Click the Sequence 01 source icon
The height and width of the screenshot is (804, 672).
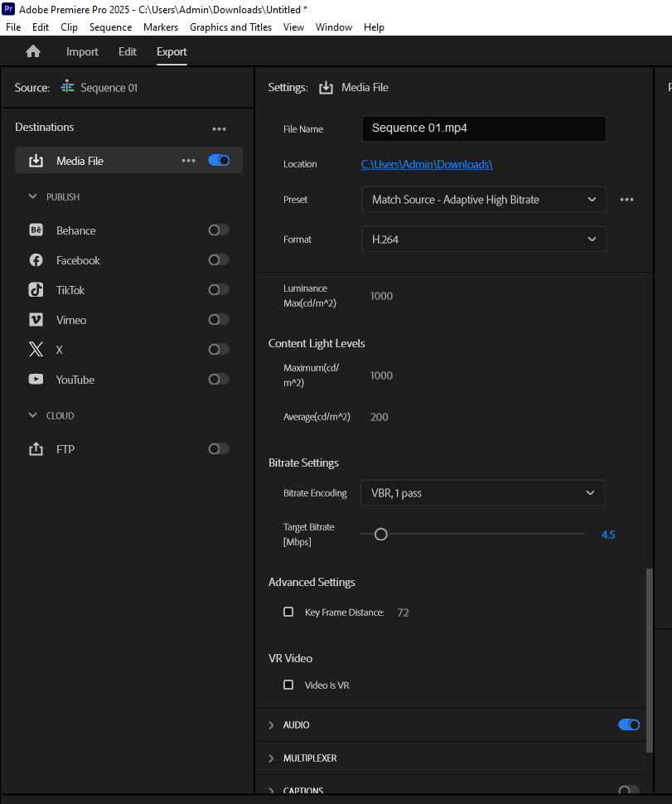tap(68, 87)
